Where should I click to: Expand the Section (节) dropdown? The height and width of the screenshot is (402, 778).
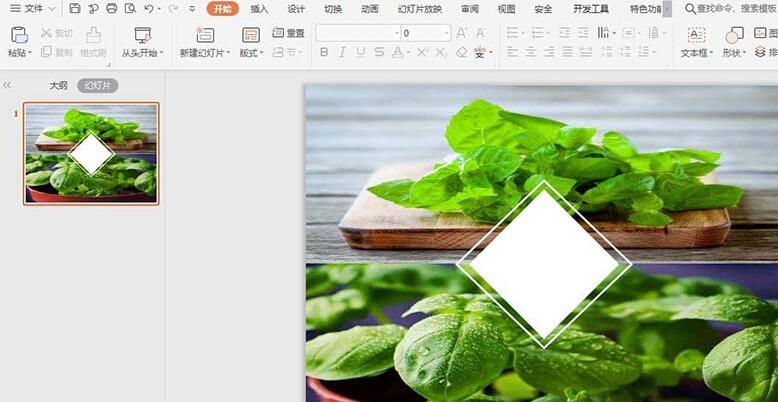(300, 52)
